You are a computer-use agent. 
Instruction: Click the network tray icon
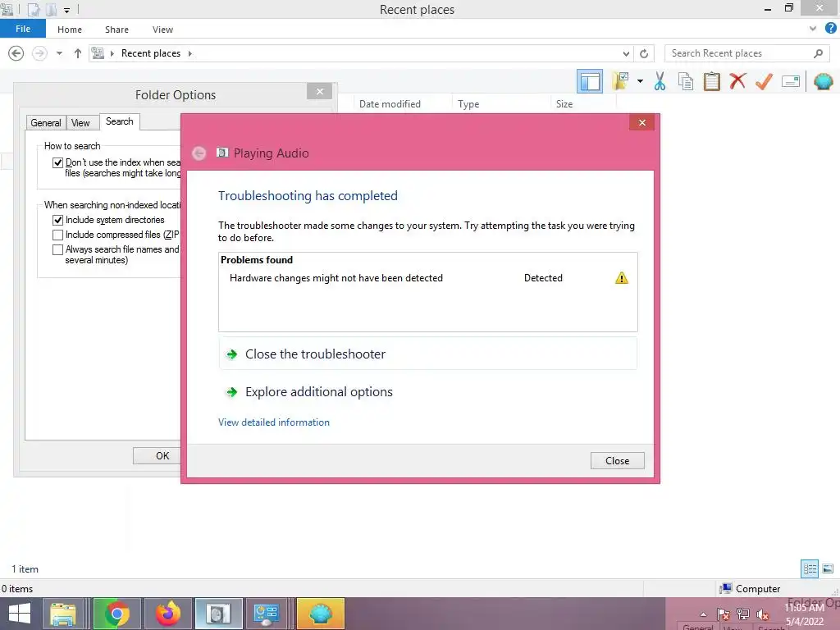743,614
